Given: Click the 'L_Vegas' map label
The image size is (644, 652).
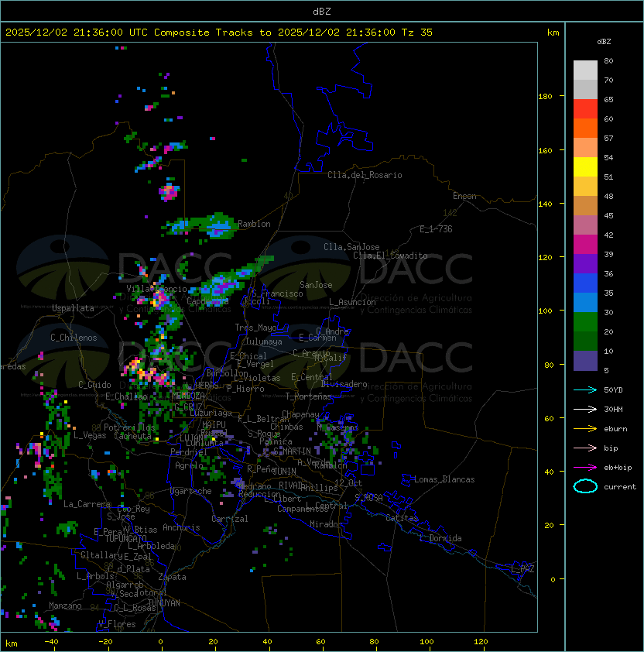Looking at the screenshot, I should [x=90, y=435].
